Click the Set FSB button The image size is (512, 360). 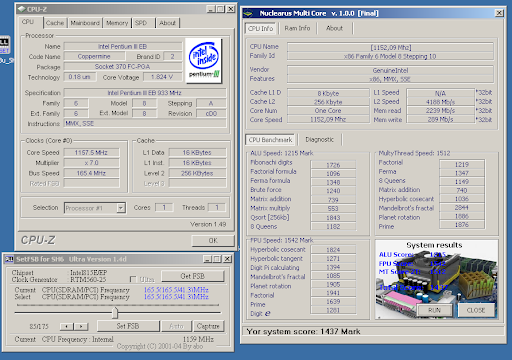point(128,326)
